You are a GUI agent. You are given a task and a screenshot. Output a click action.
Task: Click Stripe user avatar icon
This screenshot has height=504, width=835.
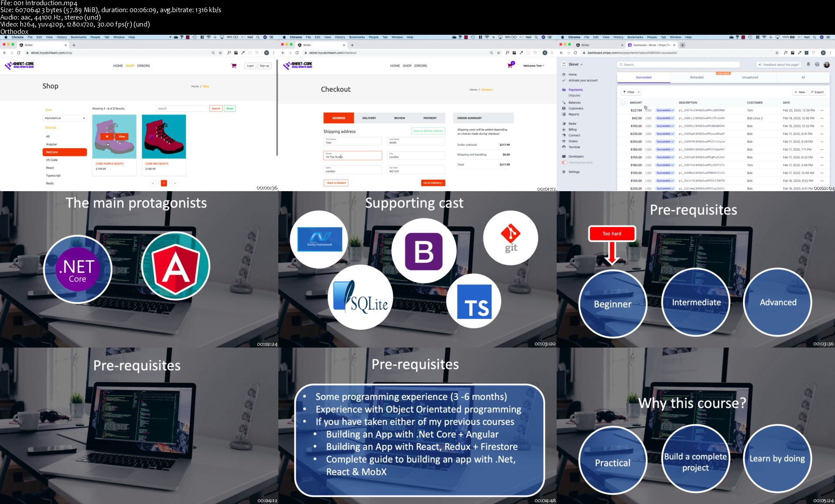pyautogui.click(x=827, y=65)
